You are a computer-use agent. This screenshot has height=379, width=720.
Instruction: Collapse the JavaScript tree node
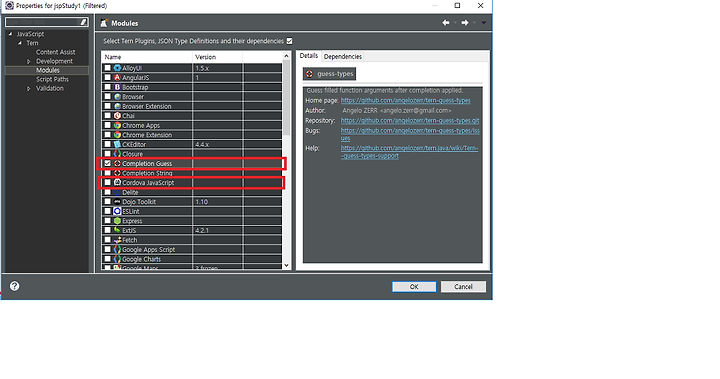(x=11, y=34)
